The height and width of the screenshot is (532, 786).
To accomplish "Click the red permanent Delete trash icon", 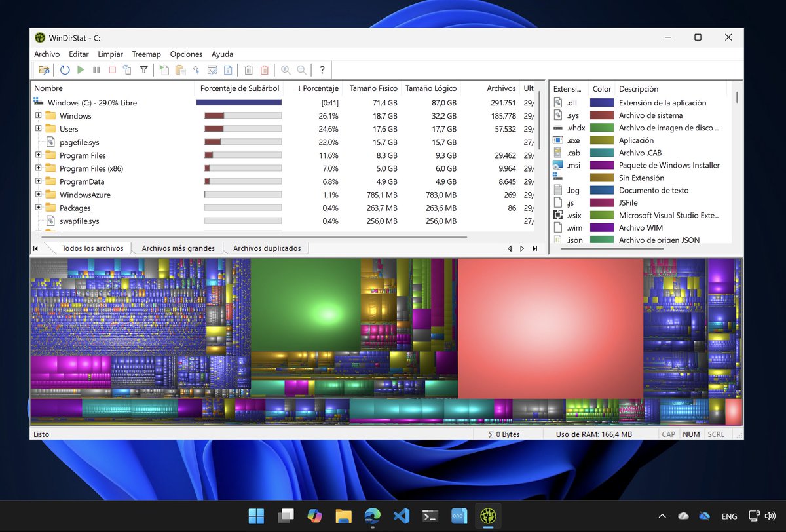I will click(265, 70).
